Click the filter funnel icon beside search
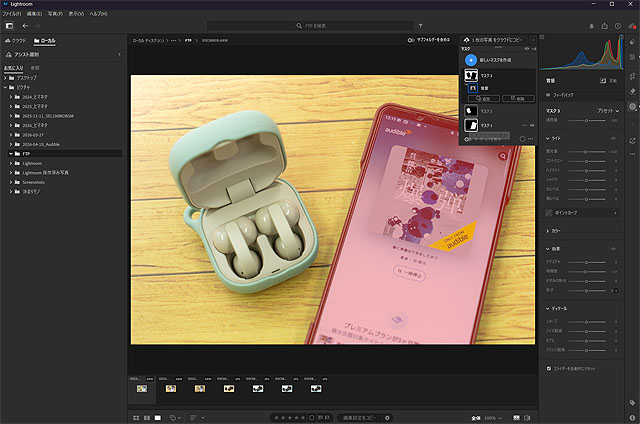Viewport: 640px width, 424px height. [420, 26]
